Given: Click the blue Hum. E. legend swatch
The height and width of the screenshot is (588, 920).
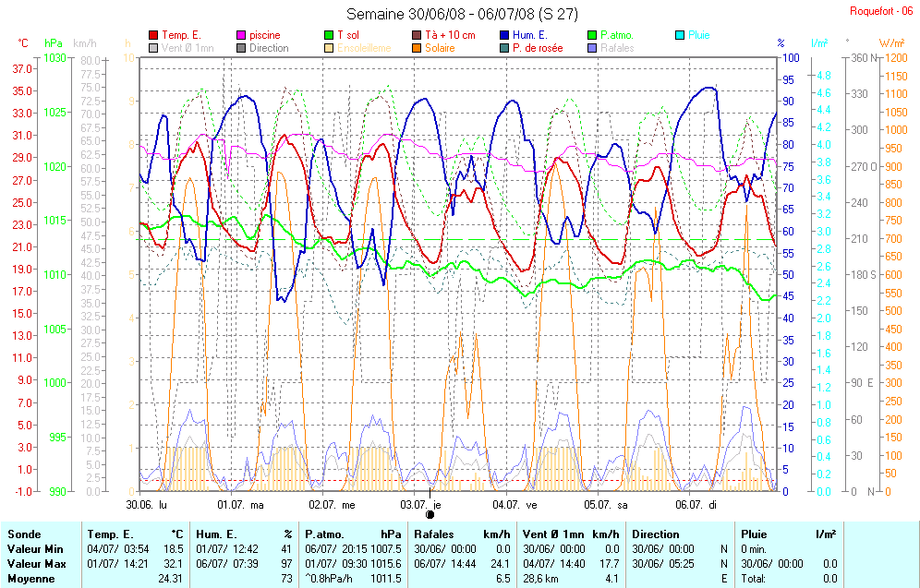Looking at the screenshot, I should (504, 35).
